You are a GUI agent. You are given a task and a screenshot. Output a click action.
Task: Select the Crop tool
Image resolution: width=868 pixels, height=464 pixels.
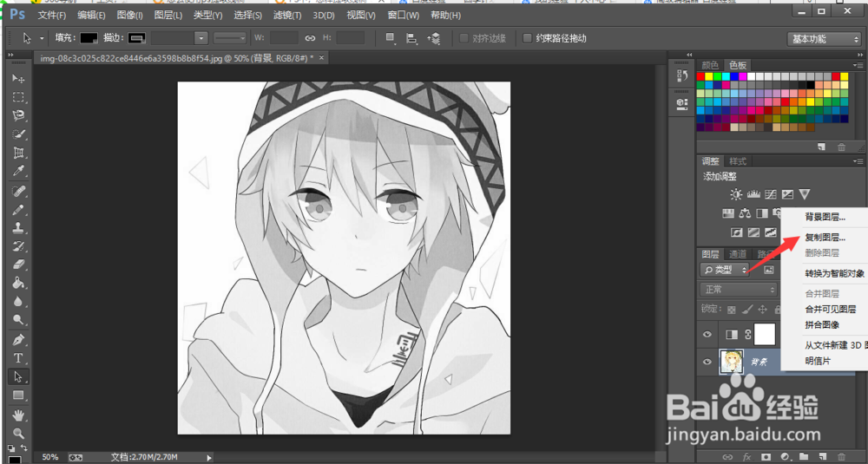click(18, 153)
